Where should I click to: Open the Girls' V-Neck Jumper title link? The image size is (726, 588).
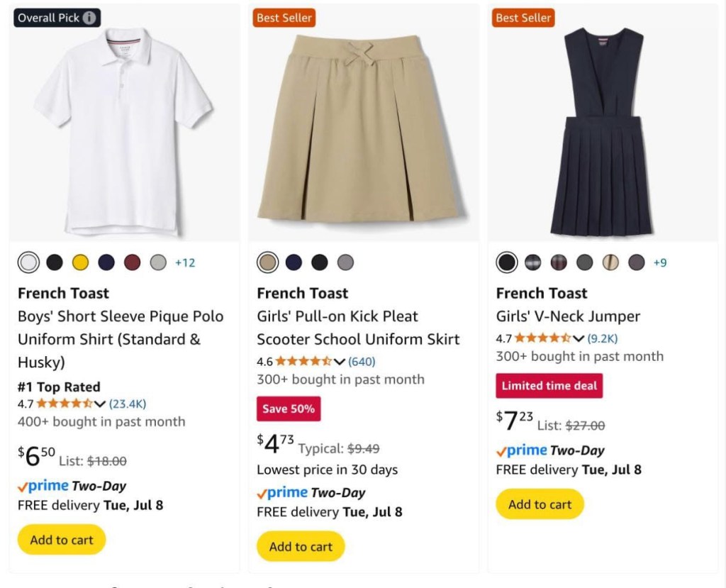point(568,316)
